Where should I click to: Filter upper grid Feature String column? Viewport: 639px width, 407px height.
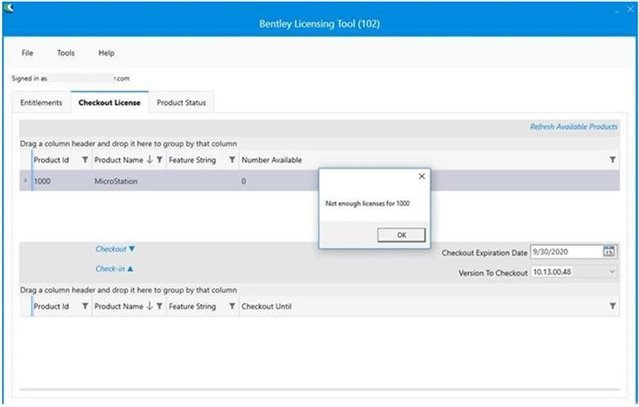point(232,160)
